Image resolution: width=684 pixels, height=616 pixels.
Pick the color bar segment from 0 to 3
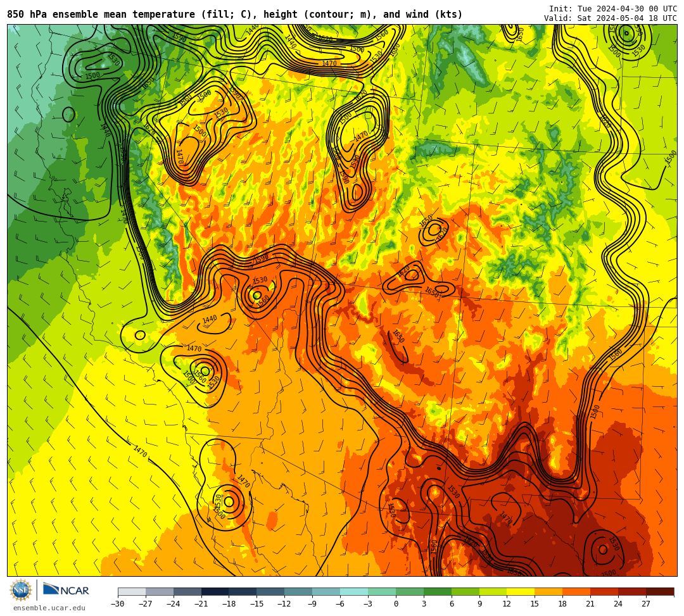click(410, 591)
